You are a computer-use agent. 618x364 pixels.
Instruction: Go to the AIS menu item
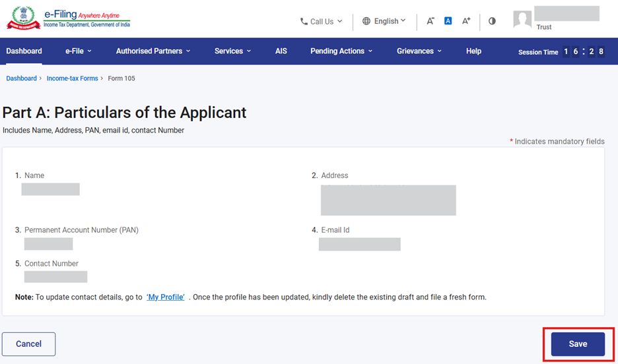(281, 51)
